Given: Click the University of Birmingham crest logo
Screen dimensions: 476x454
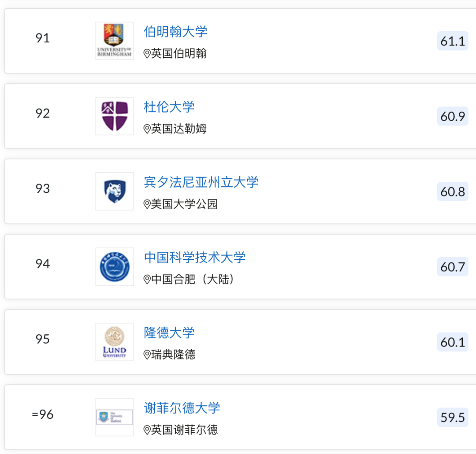Looking at the screenshot, I should tap(115, 41).
